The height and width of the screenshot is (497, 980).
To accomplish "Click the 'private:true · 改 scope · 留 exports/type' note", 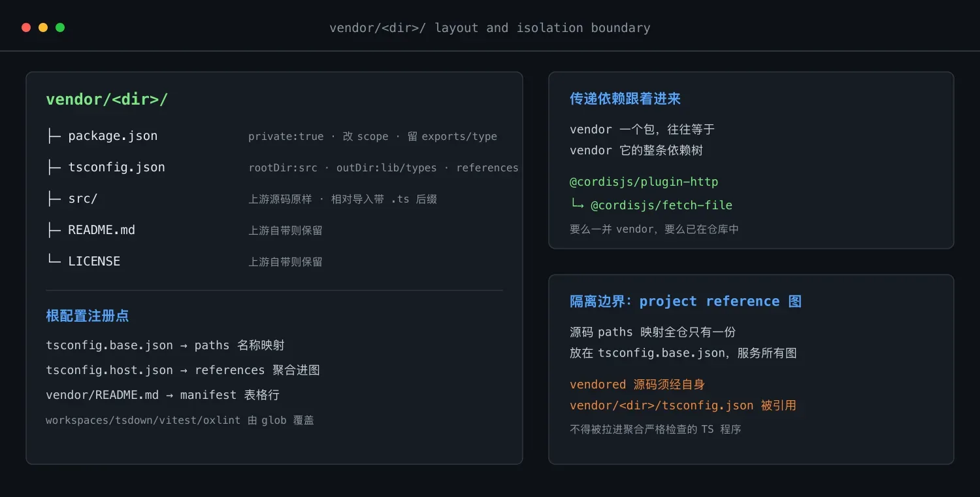I will coord(372,137).
